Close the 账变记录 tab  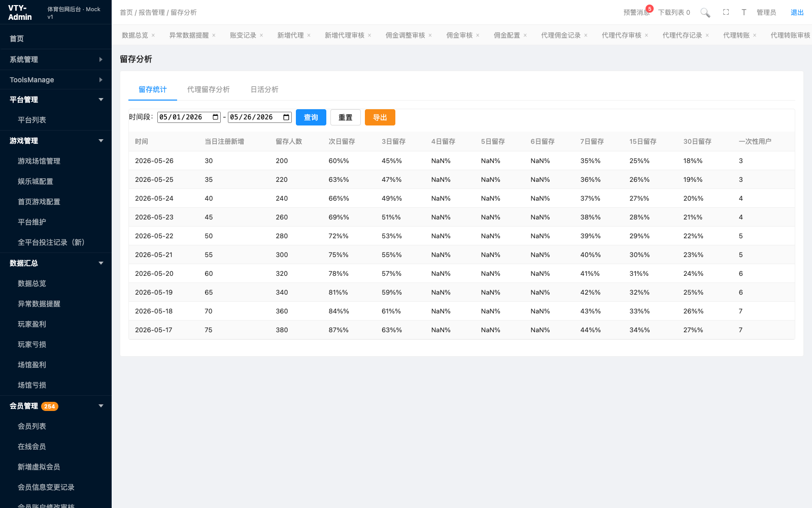pos(261,36)
